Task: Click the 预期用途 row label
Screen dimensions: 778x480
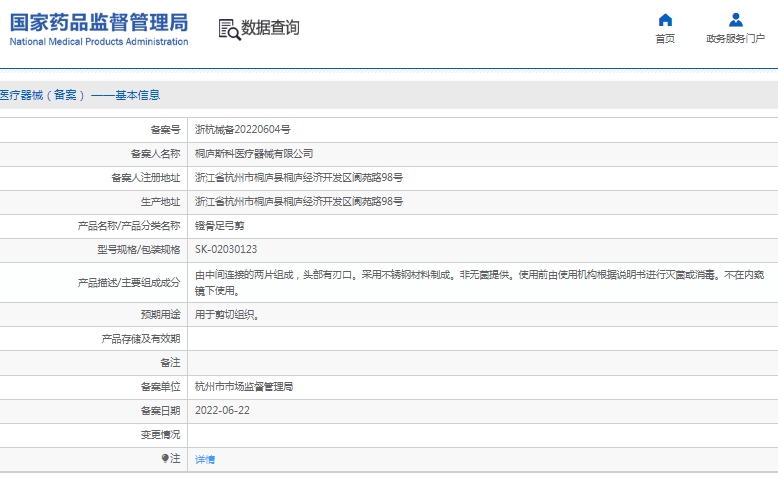Action: pyautogui.click(x=160, y=315)
